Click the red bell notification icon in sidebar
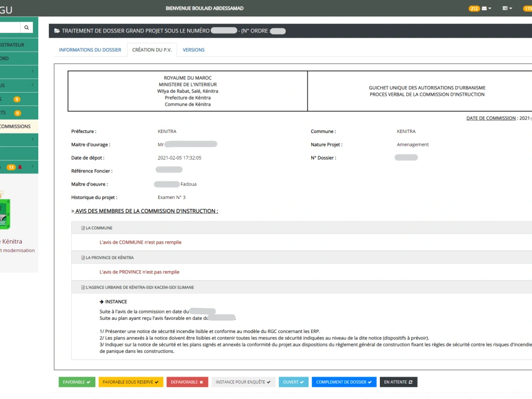This screenshot has height=399, width=532. pyautogui.click(x=20, y=167)
